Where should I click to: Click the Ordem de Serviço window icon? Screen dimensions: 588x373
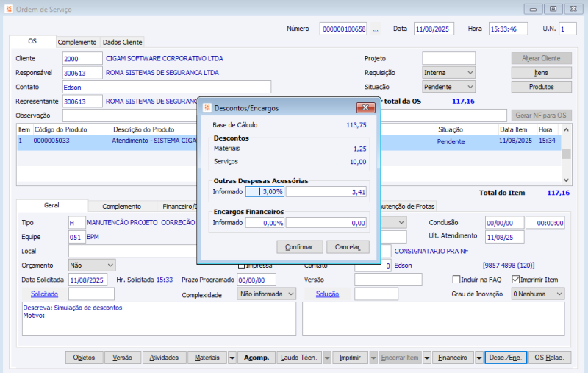tap(9, 8)
